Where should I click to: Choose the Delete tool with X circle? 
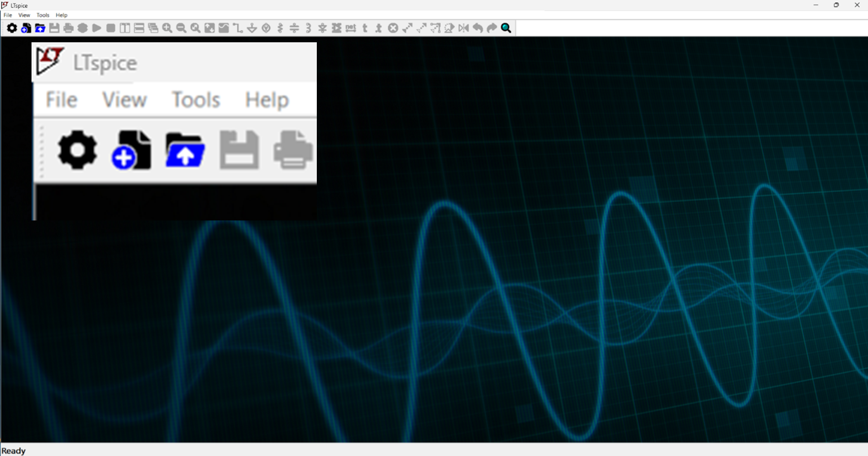[393, 28]
